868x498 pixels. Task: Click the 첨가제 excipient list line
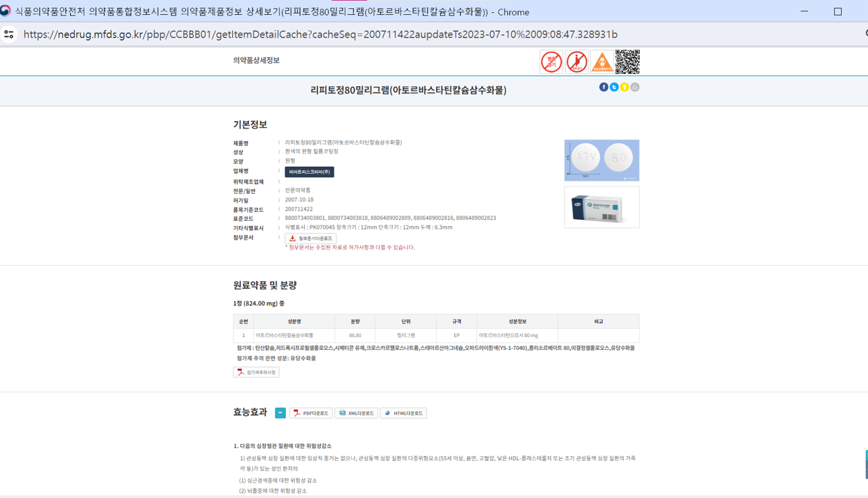[x=435, y=348]
